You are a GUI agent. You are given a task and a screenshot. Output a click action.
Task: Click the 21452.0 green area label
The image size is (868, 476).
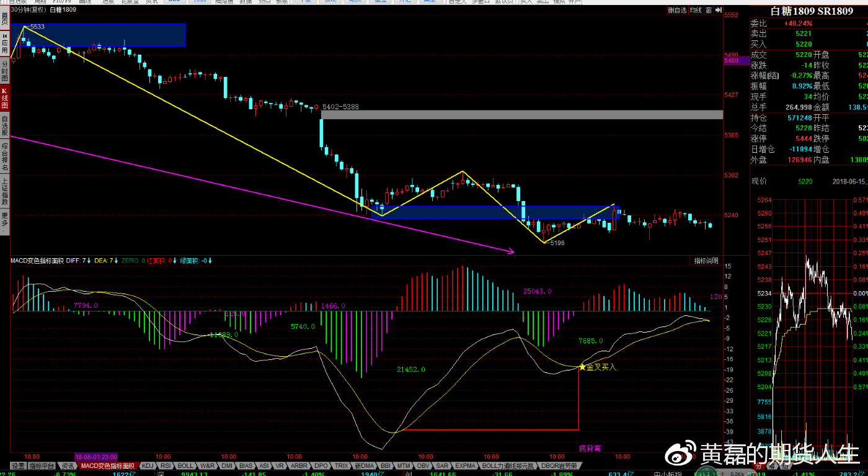click(x=411, y=369)
